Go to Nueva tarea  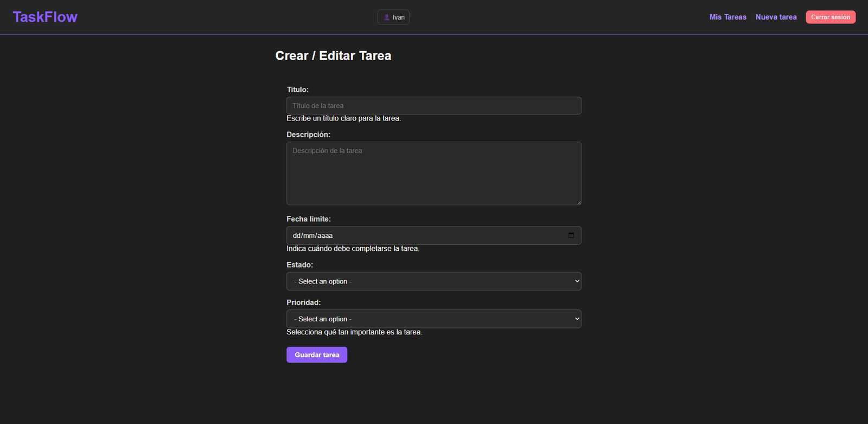776,17
